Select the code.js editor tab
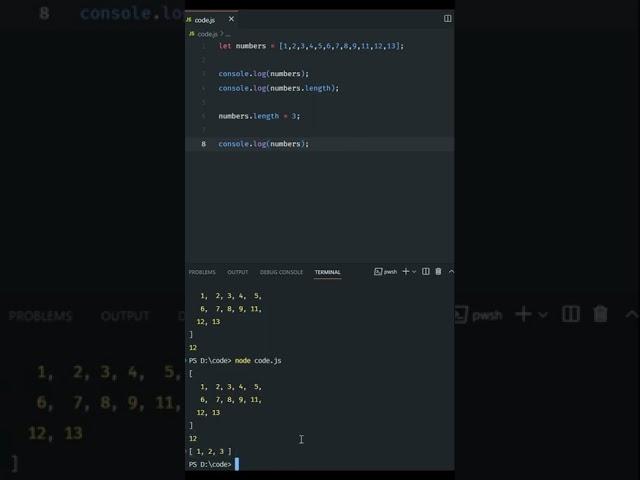 click(x=211, y=20)
